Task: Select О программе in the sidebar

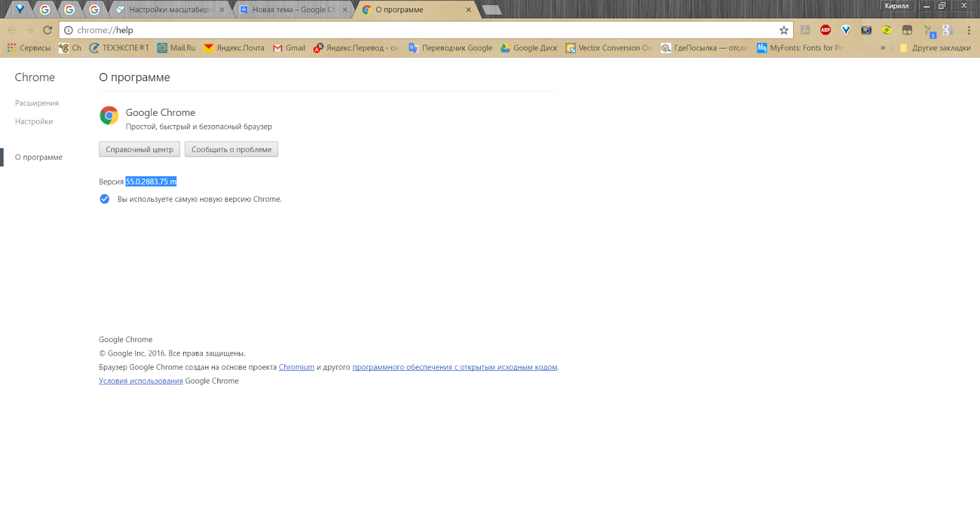Action: (x=39, y=157)
